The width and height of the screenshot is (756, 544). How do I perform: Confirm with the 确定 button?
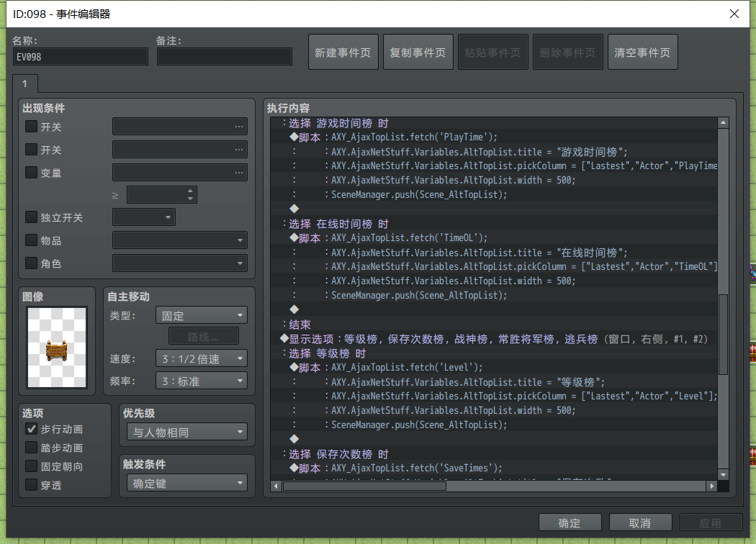pos(570,523)
